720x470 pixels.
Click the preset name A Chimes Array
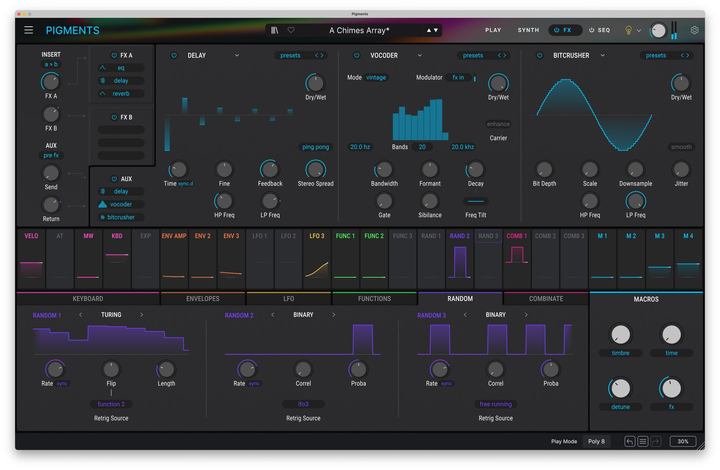(359, 30)
